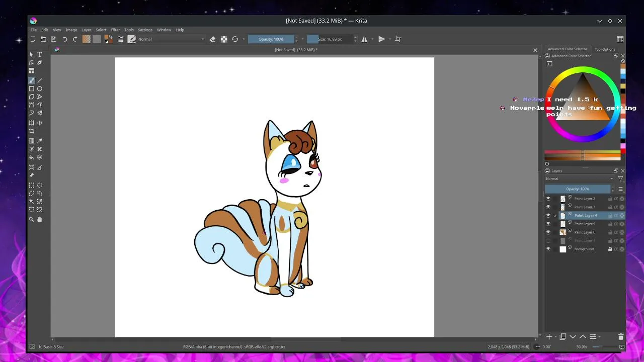Select the Gradient tool

[32, 141]
